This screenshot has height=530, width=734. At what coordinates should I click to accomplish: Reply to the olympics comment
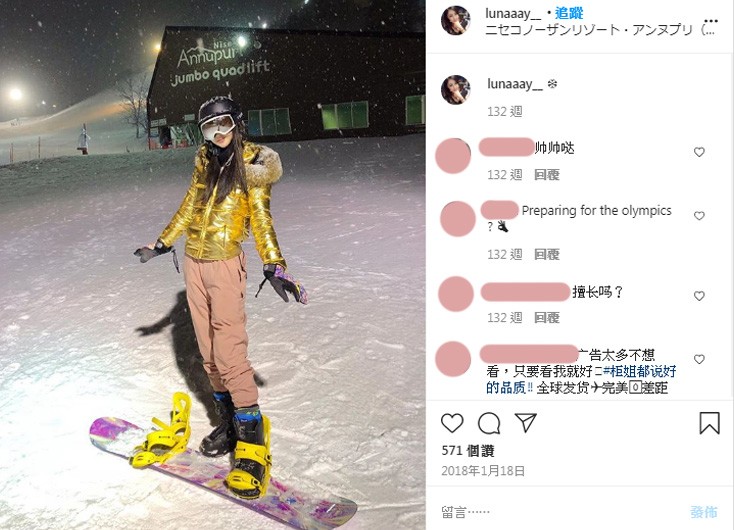coord(547,255)
